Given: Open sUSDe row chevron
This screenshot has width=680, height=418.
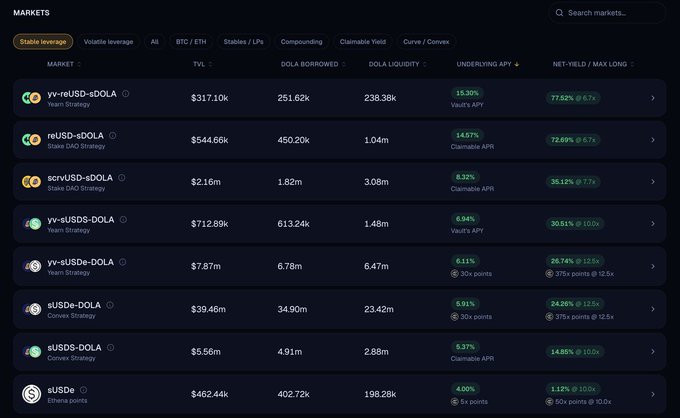Looking at the screenshot, I should (x=653, y=394).
